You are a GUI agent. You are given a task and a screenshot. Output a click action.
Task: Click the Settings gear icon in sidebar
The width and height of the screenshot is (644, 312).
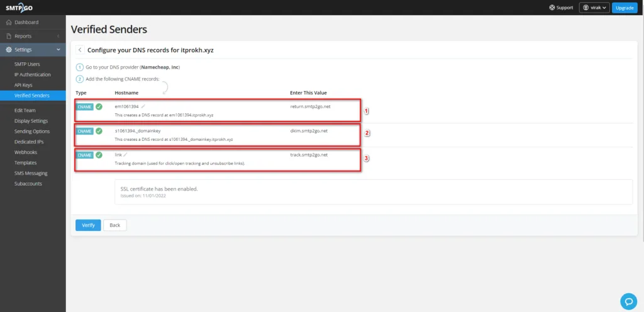pyautogui.click(x=8, y=50)
